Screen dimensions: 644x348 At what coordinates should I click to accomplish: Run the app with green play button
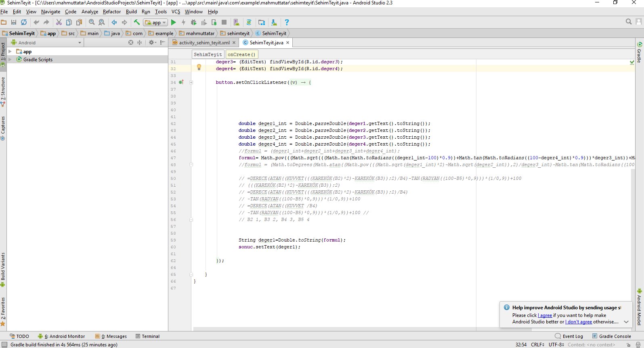pyautogui.click(x=174, y=23)
